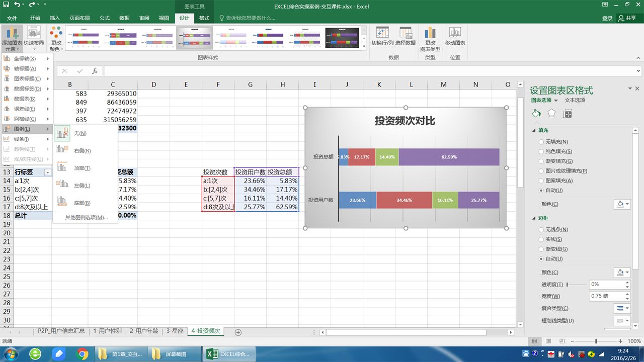Choose legend position Right (右侧)
Image resolution: width=644 pixels, height=362 pixels.
[x=85, y=150]
